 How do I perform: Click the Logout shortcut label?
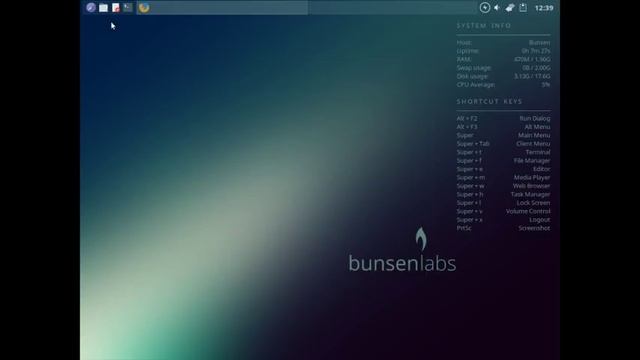pos(540,220)
